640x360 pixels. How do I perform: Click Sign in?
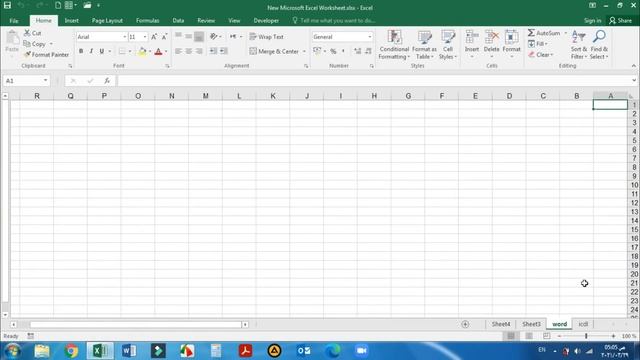pos(592,20)
